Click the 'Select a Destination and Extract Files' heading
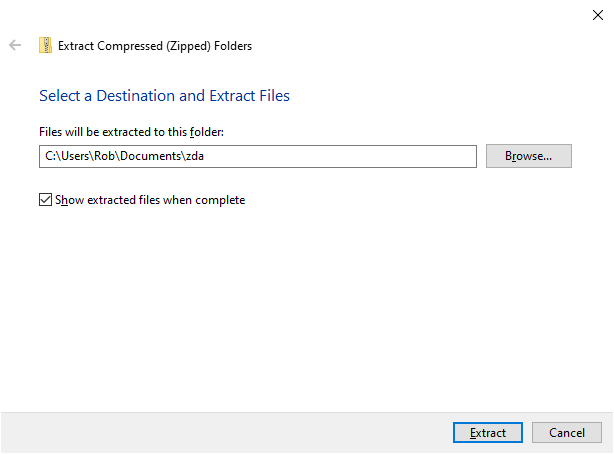 tap(164, 96)
